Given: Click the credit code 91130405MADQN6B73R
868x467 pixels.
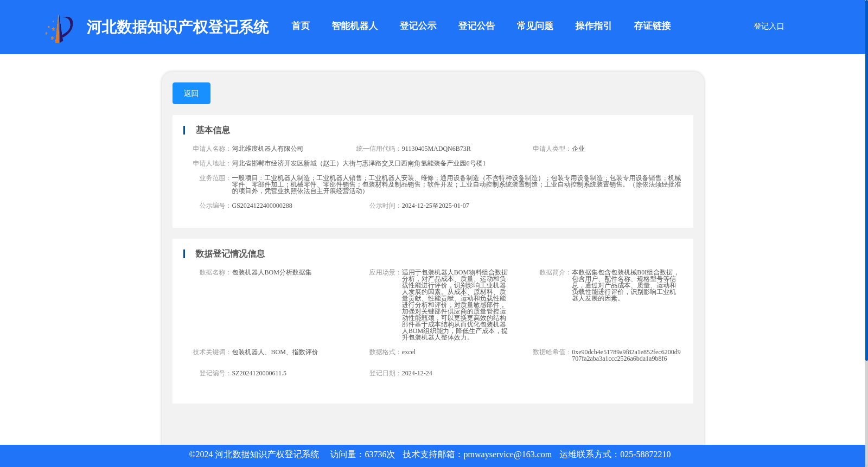Looking at the screenshot, I should 436,149.
